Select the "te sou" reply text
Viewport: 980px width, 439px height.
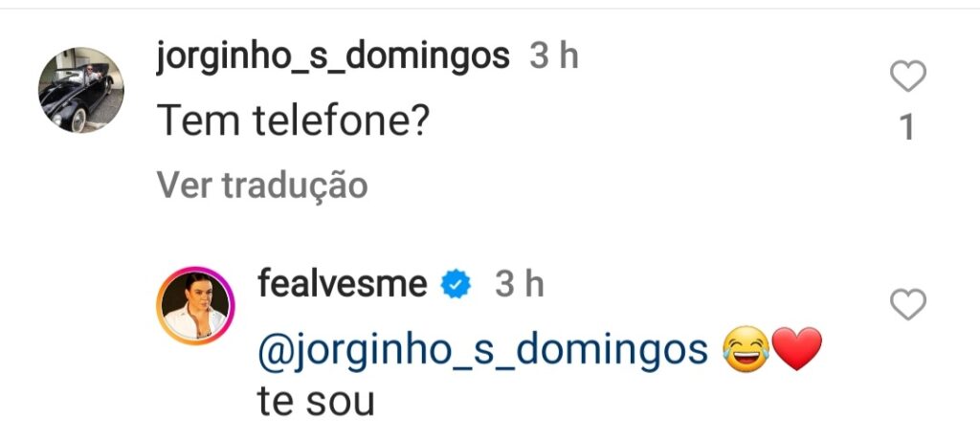click(x=315, y=403)
